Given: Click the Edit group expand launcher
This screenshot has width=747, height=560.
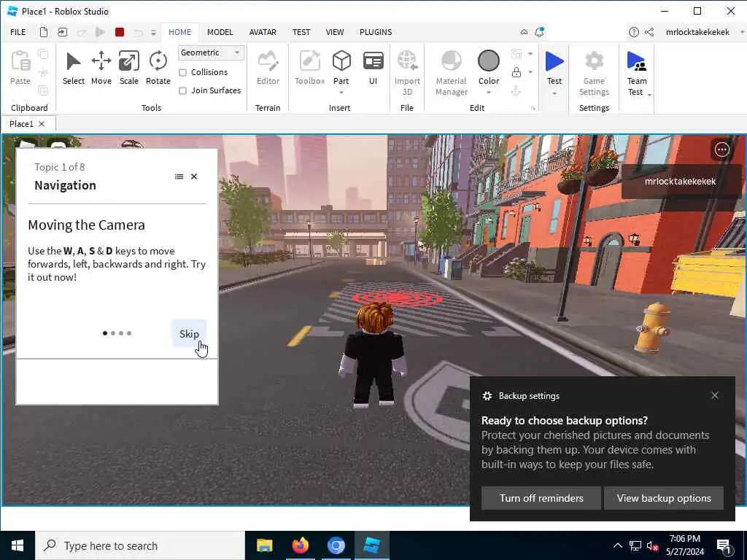Looking at the screenshot, I should click(x=533, y=109).
